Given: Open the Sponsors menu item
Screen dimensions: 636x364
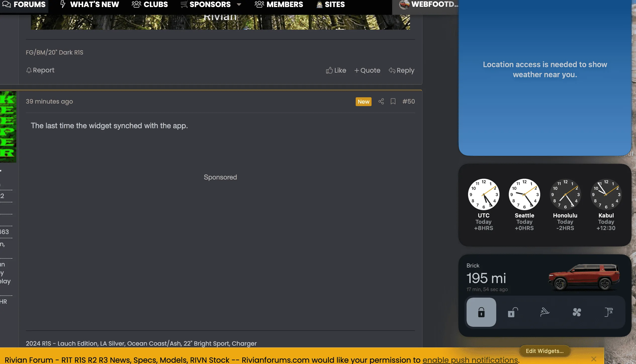Looking at the screenshot, I should (206, 5).
